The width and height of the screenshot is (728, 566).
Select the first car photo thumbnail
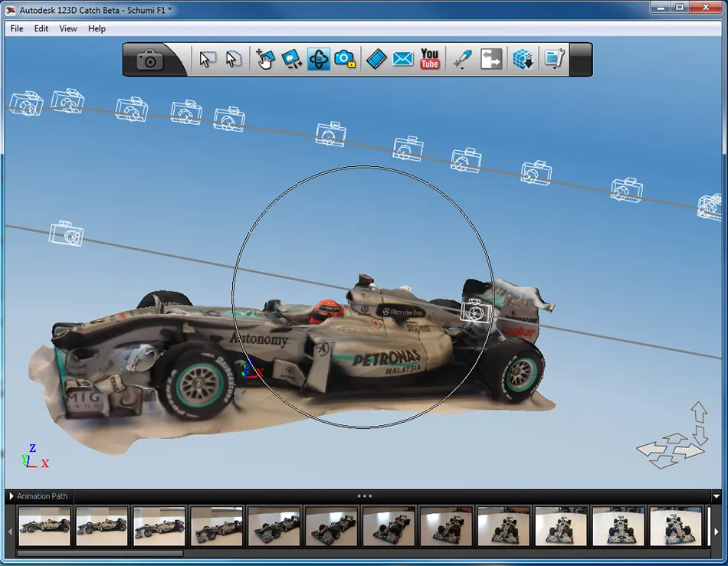[x=44, y=526]
